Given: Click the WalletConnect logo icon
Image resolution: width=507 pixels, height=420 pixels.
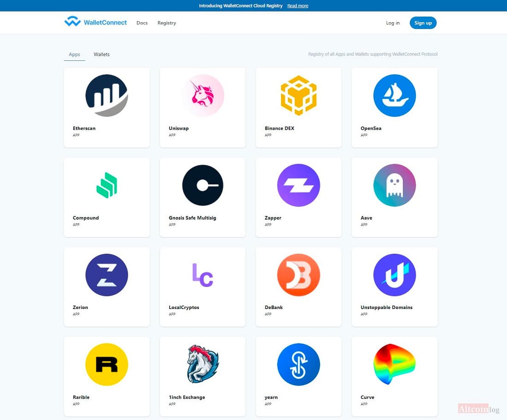Looking at the screenshot, I should point(72,22).
